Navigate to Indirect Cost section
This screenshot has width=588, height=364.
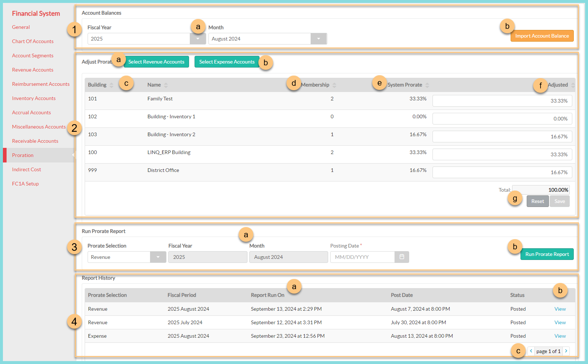point(26,169)
